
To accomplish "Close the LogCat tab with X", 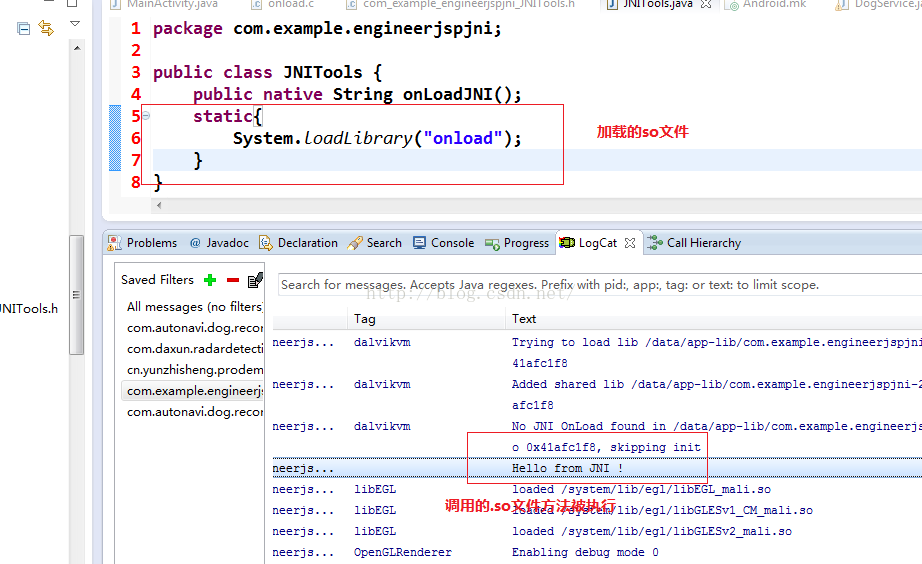I will 630,243.
